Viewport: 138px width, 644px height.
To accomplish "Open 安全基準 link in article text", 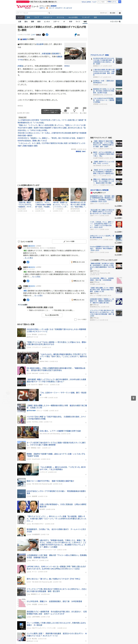I will (40, 44).
